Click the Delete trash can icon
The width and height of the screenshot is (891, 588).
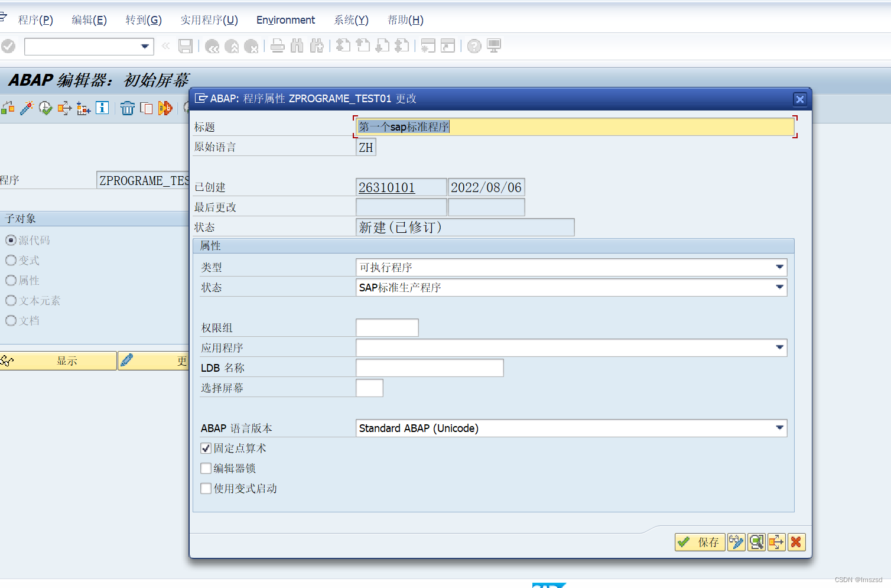click(x=128, y=108)
